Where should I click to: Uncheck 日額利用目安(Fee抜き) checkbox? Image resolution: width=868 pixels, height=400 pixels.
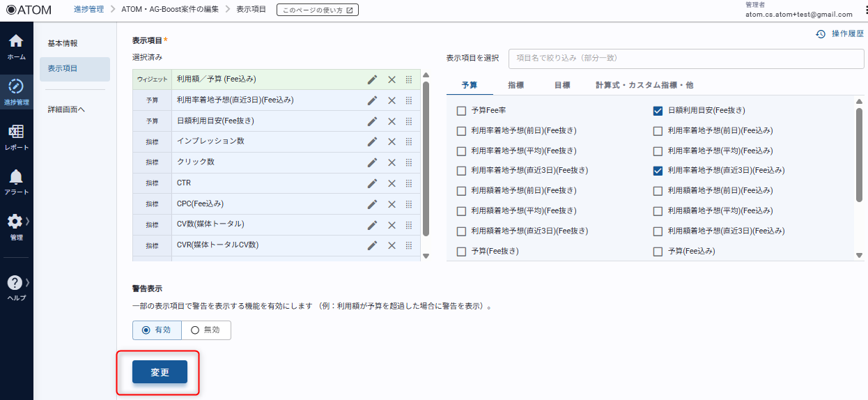658,111
